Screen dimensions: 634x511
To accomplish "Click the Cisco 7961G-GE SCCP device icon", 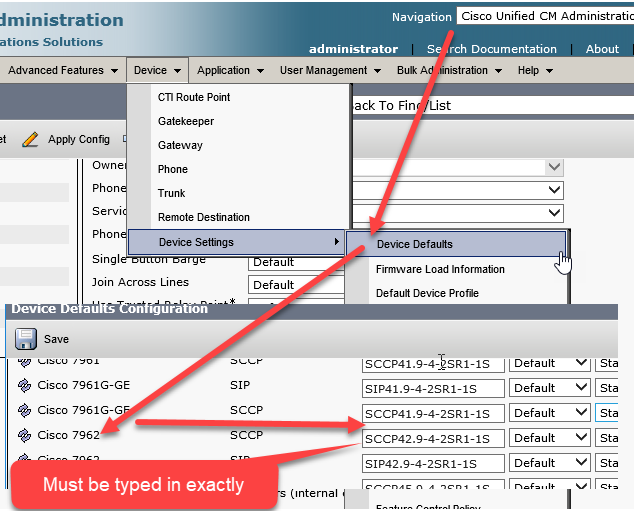I will click(25, 411).
